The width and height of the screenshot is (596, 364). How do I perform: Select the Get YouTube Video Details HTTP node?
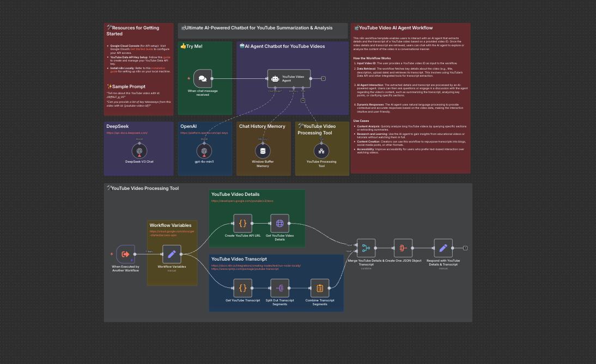click(279, 223)
